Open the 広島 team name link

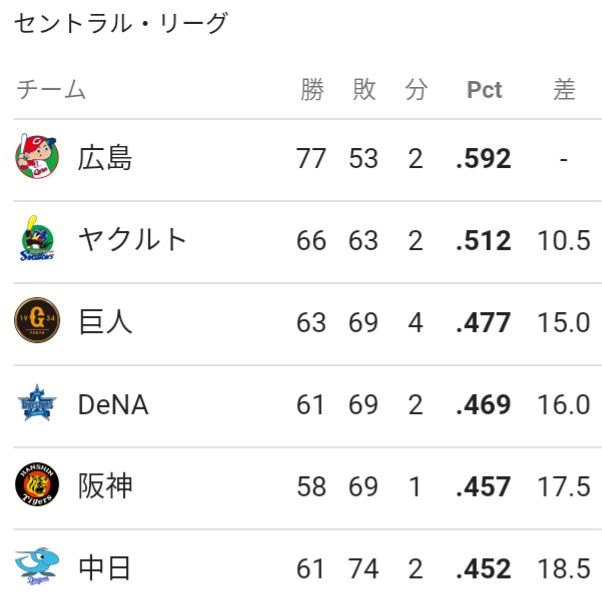pyautogui.click(x=105, y=158)
